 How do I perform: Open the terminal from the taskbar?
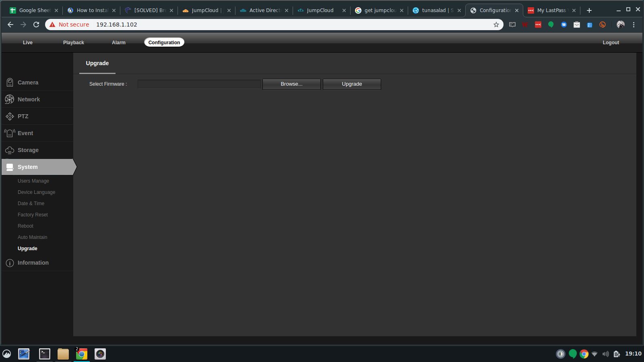point(44,354)
